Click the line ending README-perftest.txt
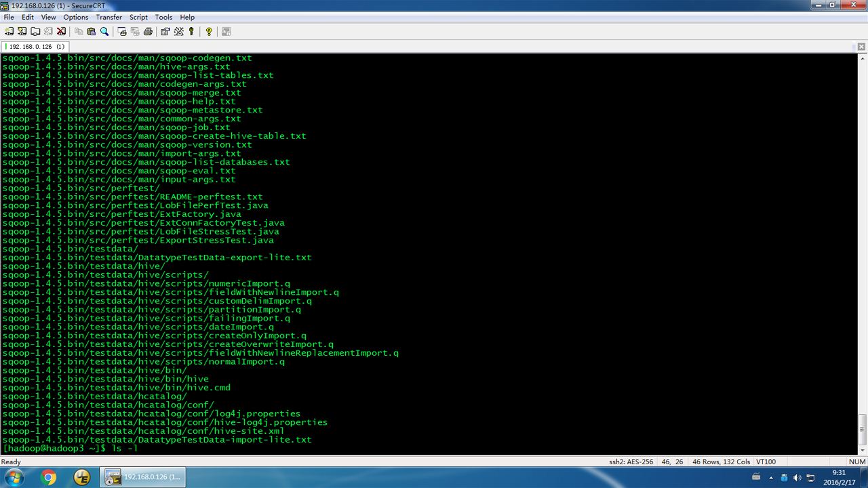This screenshot has height=488, width=868. point(132,197)
